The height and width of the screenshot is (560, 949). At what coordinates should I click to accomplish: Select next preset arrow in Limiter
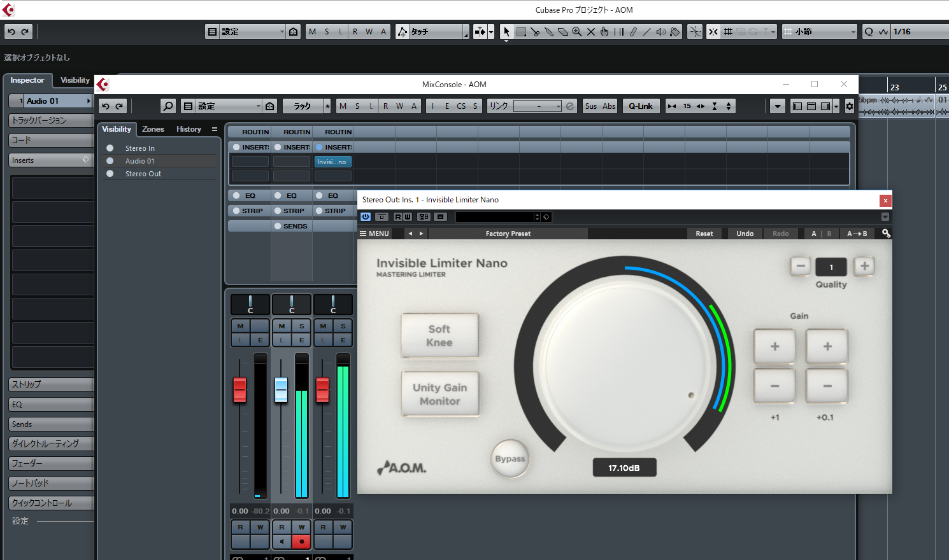pos(421,234)
